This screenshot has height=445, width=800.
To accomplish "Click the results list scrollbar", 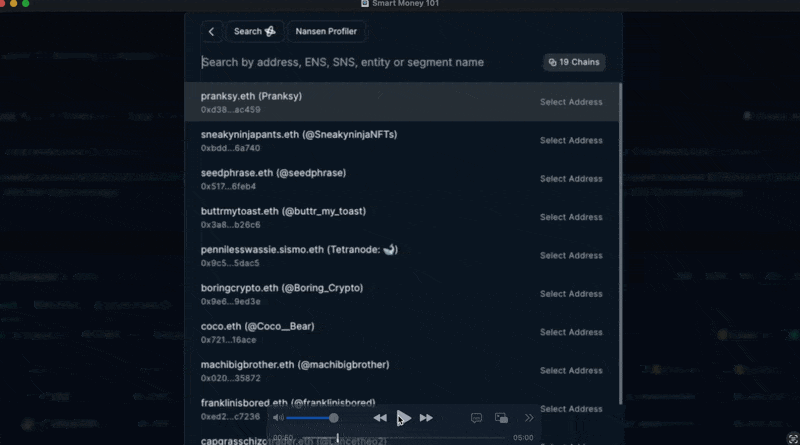I will [620, 244].
